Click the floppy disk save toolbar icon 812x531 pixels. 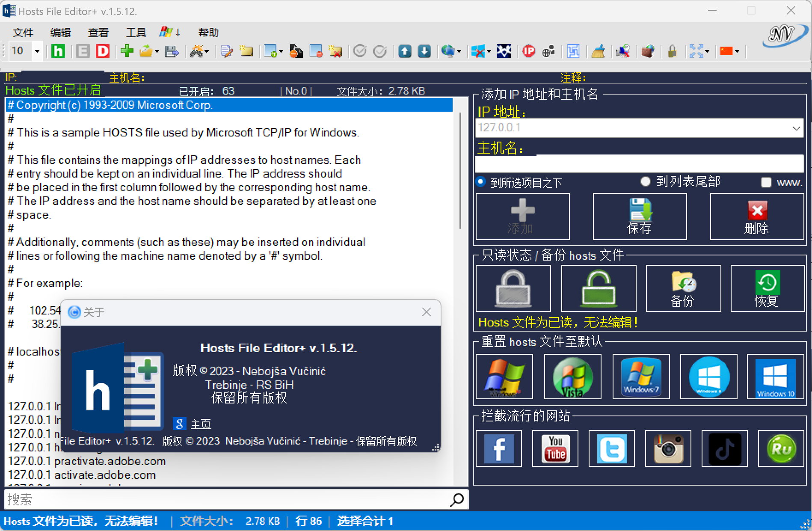point(172,51)
